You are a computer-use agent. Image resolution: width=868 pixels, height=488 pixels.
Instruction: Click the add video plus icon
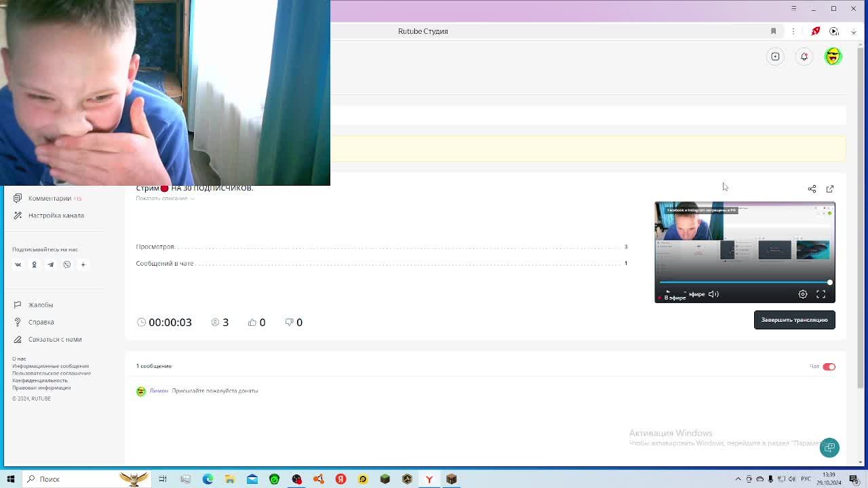coord(775,57)
